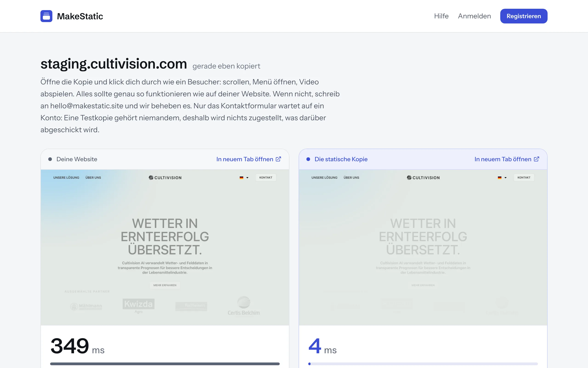Click the Kwizda Agro partner logo
This screenshot has height=368, width=588.
pos(139,306)
